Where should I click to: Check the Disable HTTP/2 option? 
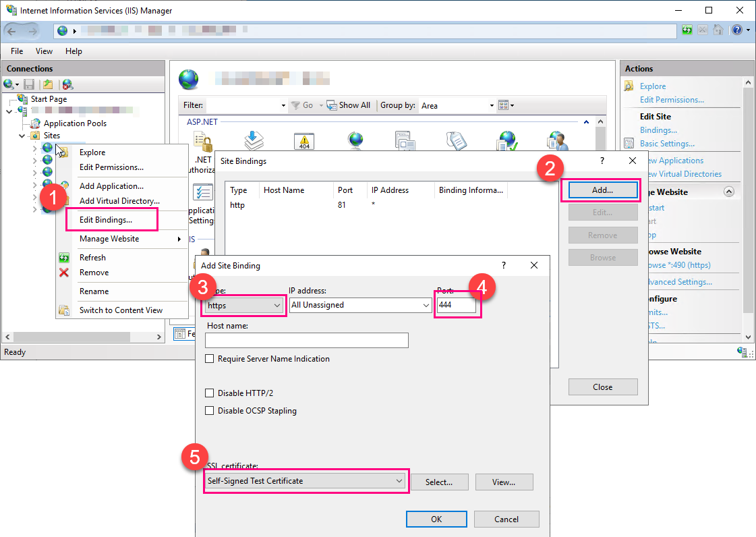[x=210, y=393]
